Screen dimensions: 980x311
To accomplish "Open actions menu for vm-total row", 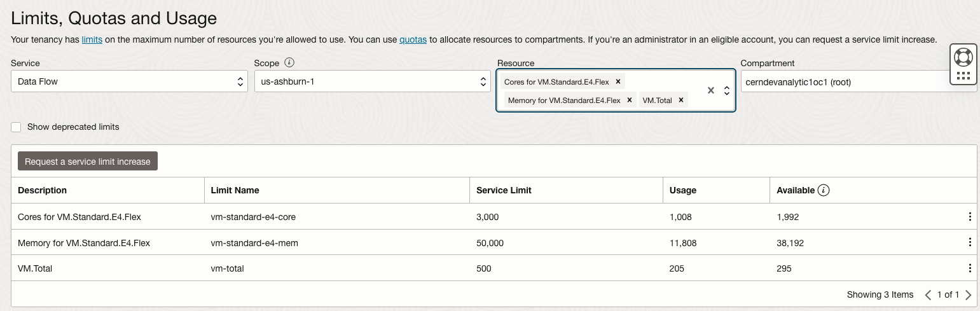I will (x=970, y=268).
